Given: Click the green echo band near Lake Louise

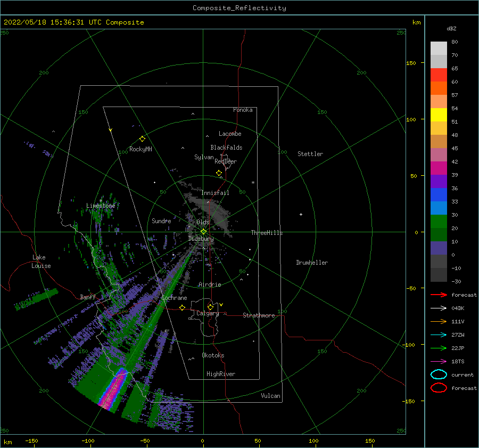Looking at the screenshot, I should pyautogui.click(x=37, y=299).
